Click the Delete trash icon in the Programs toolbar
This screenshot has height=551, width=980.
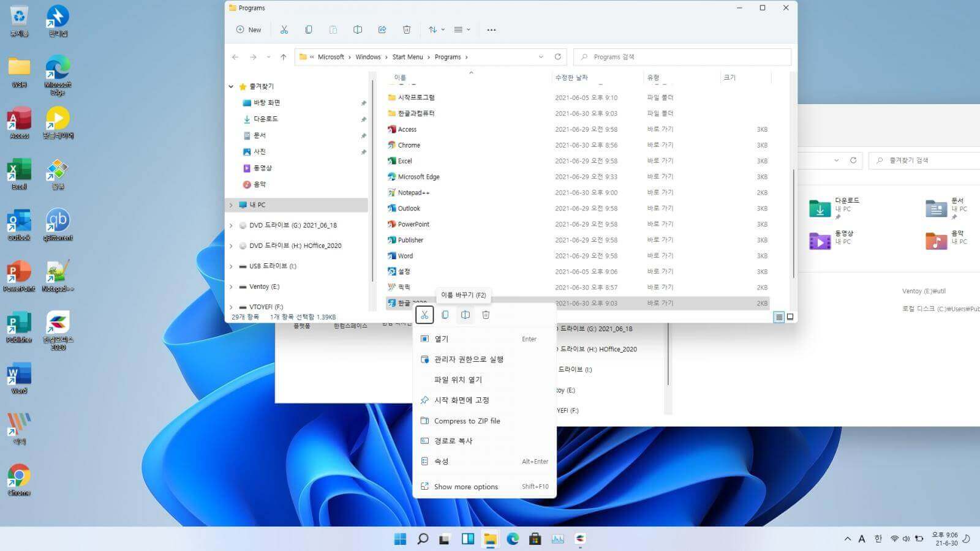click(407, 29)
